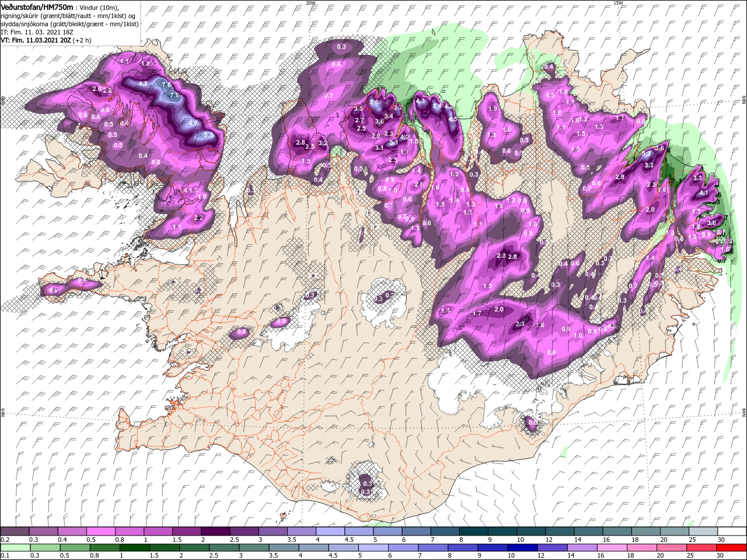Pick the rain-scale green swatch labeled 0.5
Screen dimensions: 747x560
click(x=75, y=547)
